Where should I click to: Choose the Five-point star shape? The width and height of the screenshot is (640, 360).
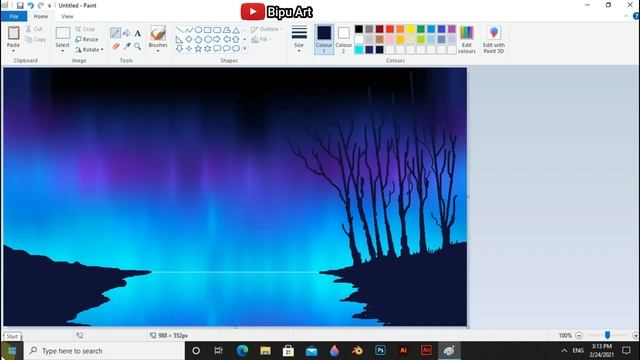pos(198,49)
